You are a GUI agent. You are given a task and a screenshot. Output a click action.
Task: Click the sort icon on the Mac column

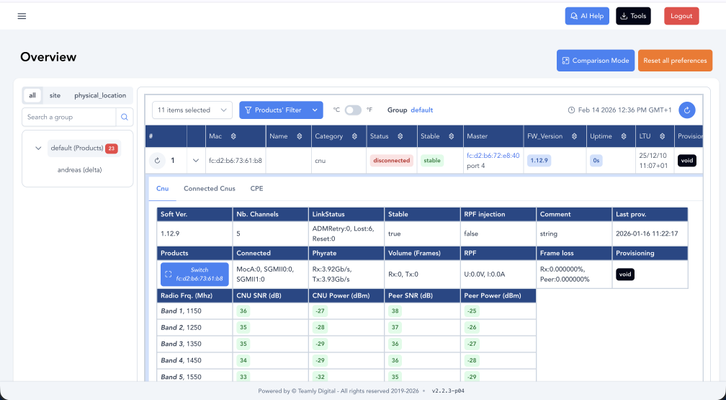tap(234, 136)
